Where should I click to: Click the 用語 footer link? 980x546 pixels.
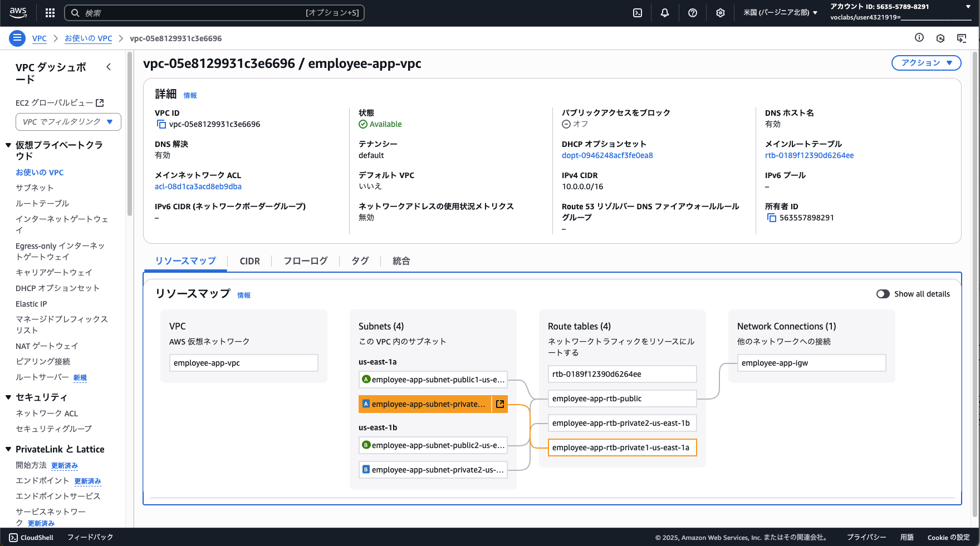(x=907, y=538)
